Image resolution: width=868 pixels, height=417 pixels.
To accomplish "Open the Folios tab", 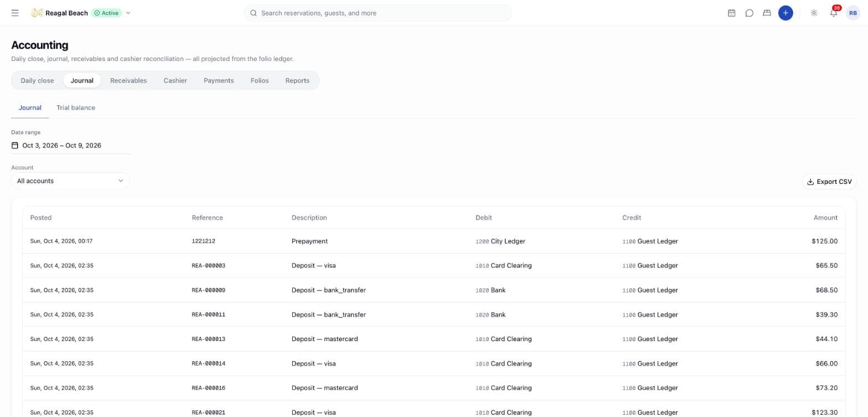I will pos(260,80).
